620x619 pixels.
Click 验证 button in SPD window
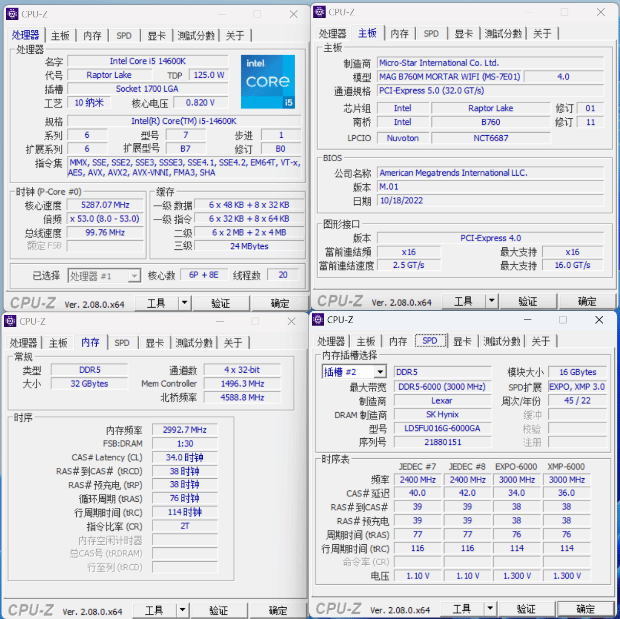click(526, 608)
